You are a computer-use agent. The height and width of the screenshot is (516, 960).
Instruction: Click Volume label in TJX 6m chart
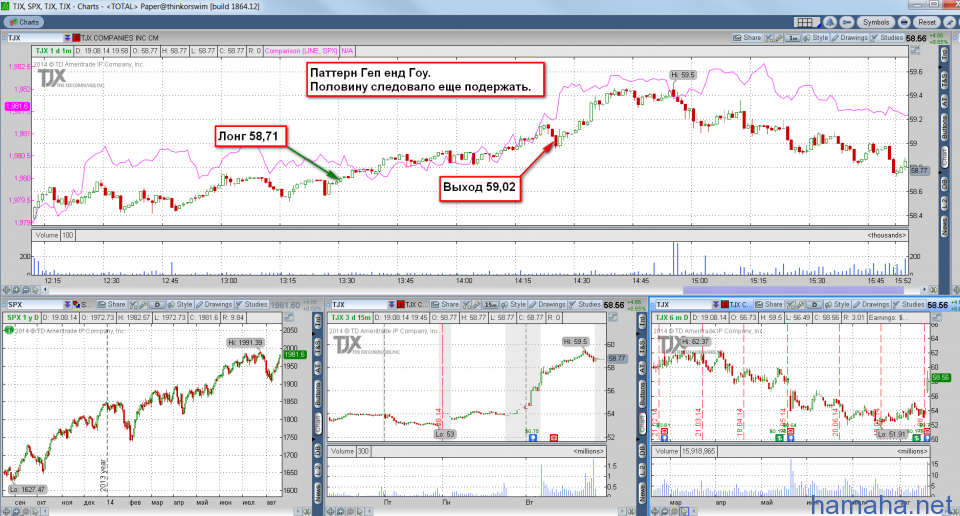[x=666, y=451]
